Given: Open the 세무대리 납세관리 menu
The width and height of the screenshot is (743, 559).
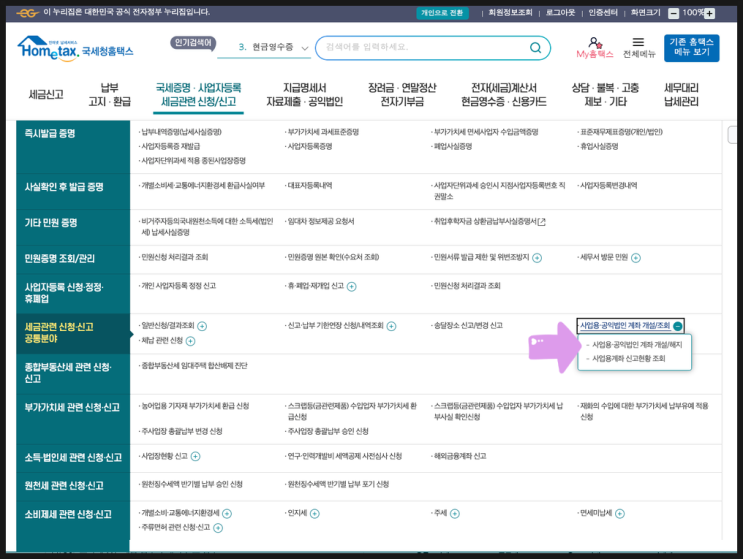Looking at the screenshot, I should click(x=681, y=95).
